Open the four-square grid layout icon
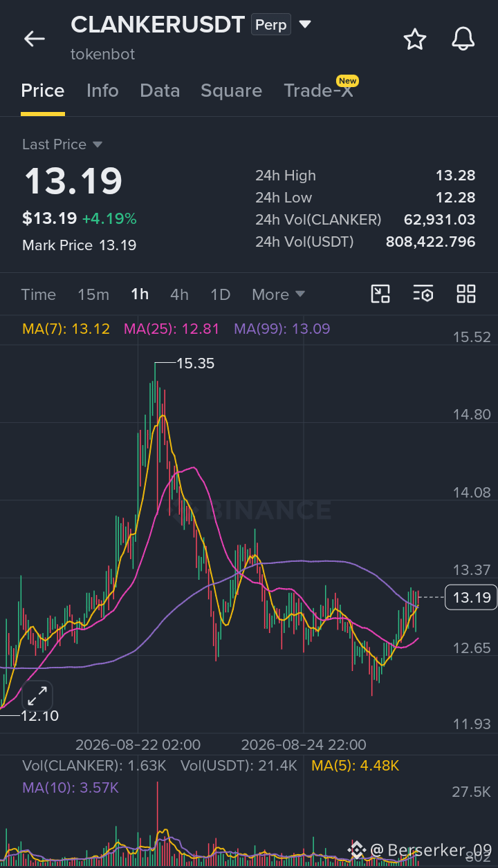The width and height of the screenshot is (498, 868). tap(466, 294)
